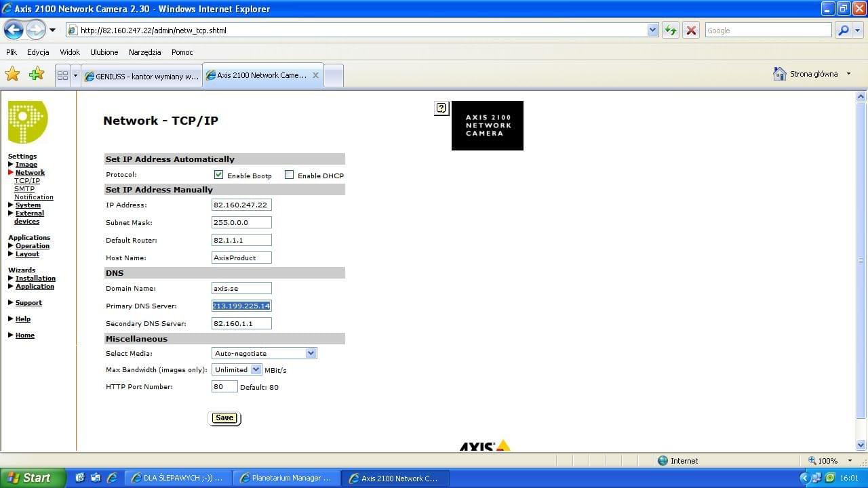Switch to Planetarium Manager taskbar window
The image size is (868, 488).
point(286,478)
